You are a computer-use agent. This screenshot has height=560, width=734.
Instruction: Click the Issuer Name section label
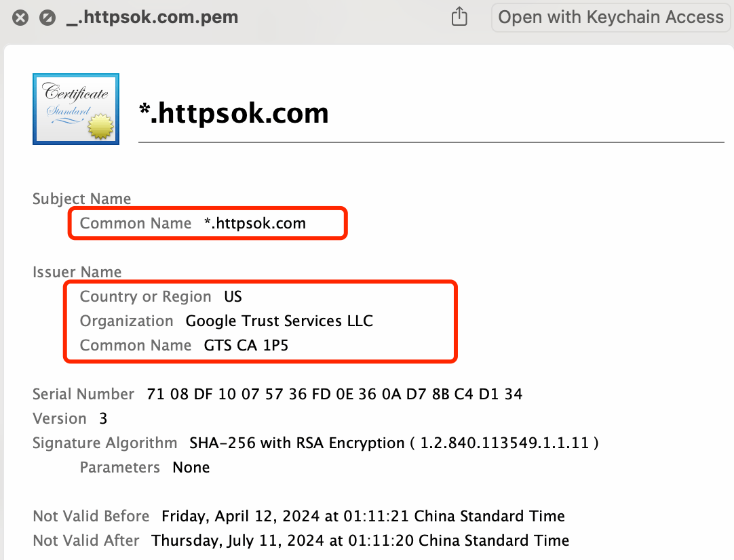[x=77, y=272]
